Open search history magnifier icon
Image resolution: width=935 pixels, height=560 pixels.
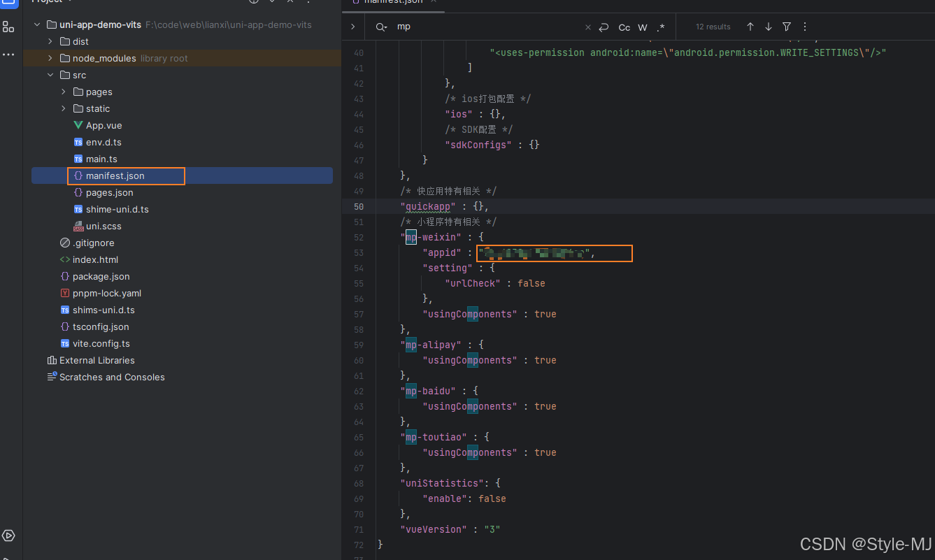pos(381,27)
